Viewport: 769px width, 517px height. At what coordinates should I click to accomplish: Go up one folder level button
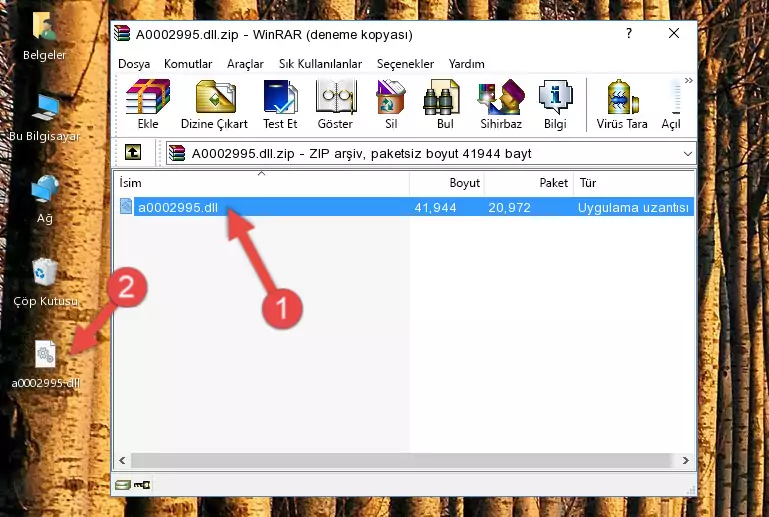click(133, 153)
